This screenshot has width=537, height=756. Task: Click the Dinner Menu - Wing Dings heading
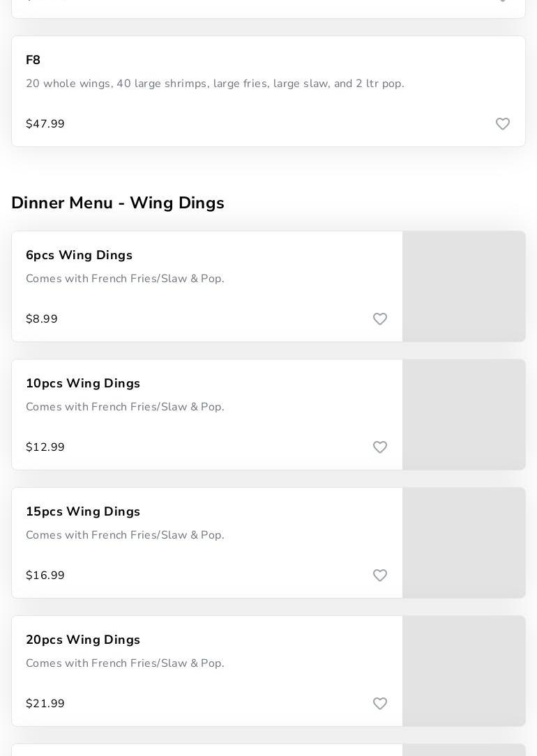click(x=118, y=203)
